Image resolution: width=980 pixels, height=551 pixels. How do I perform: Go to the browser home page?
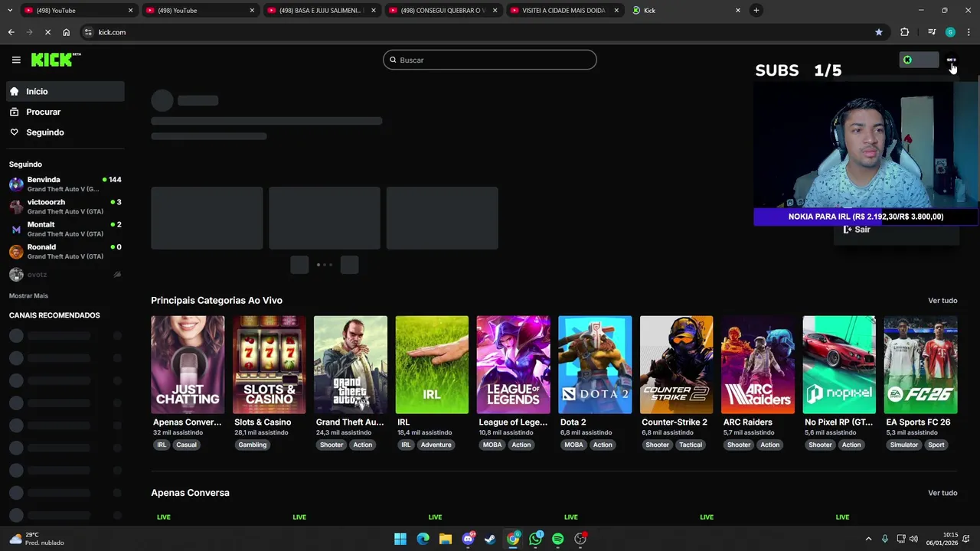[67, 32]
